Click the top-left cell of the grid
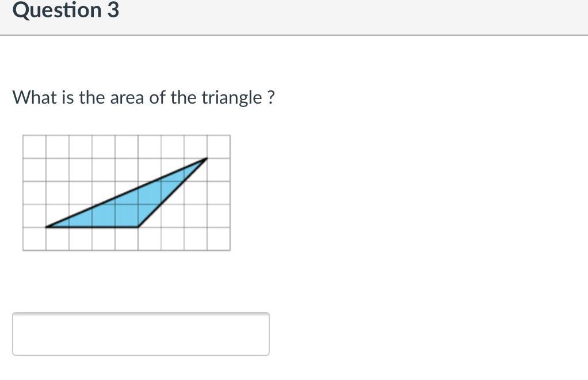The height and width of the screenshot is (380, 588). pos(35,147)
